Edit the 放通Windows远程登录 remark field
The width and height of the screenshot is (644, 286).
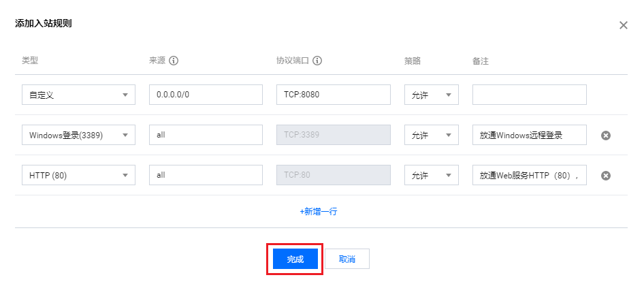coord(530,136)
